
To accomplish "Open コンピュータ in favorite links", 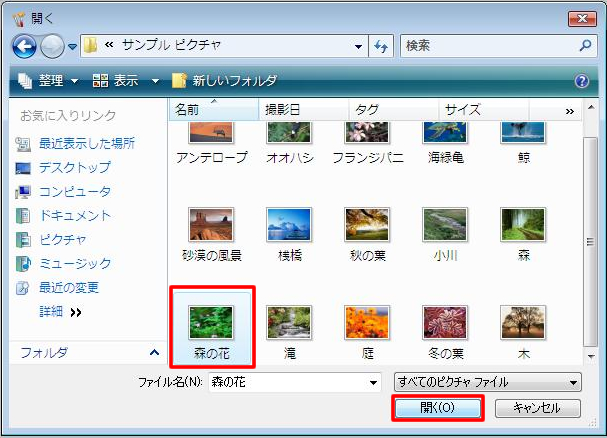I will coord(74,191).
